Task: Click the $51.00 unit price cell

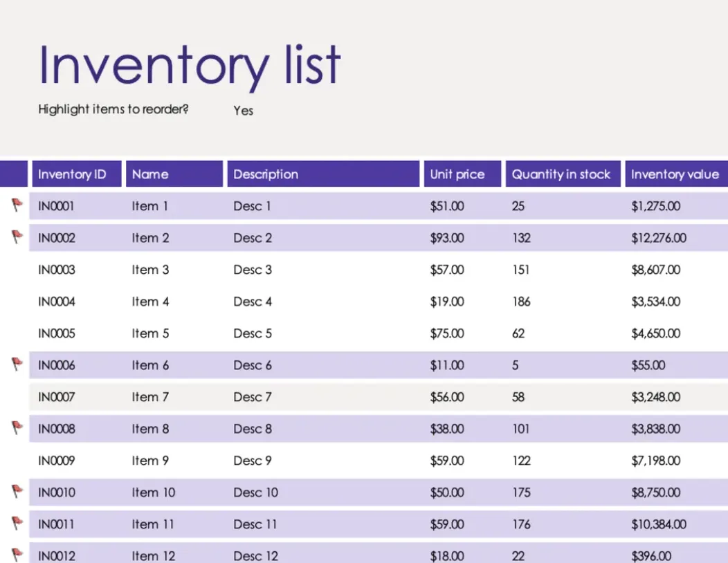Action: [x=446, y=206]
